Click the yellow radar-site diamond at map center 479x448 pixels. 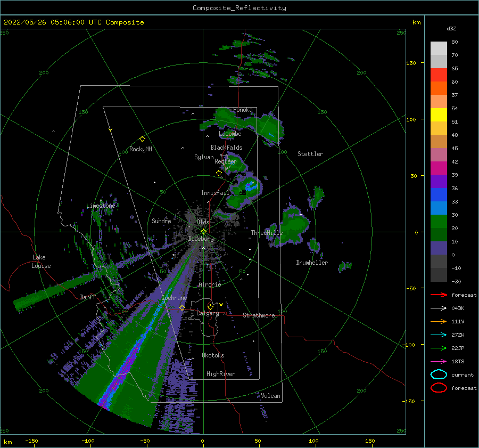[x=203, y=232]
